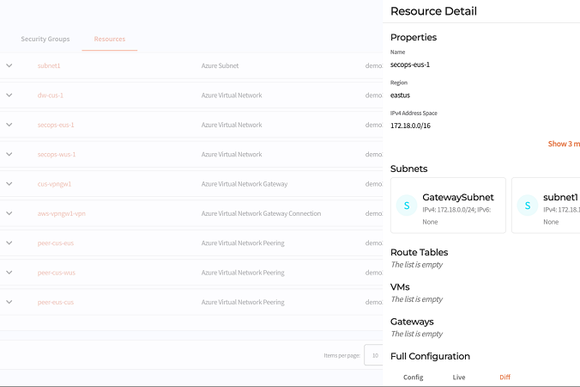Viewport: 580px width, 387px height.
Task: Expand the cus-vpngw1 row chevron
Action: click(9, 184)
